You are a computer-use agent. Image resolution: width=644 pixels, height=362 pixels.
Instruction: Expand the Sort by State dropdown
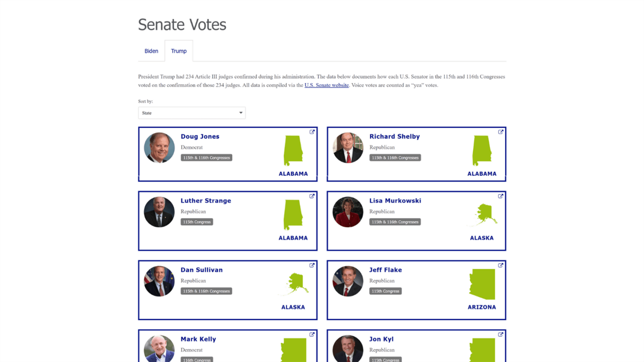(x=192, y=113)
